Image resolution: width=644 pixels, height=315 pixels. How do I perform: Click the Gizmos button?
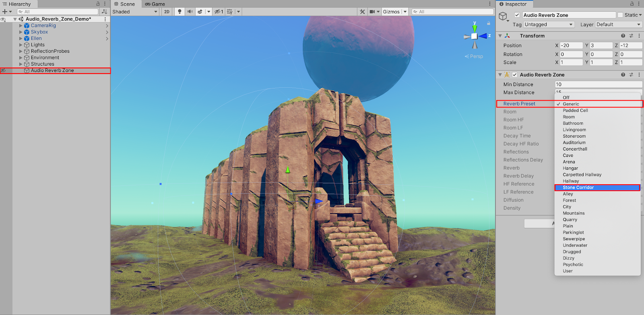tap(391, 12)
